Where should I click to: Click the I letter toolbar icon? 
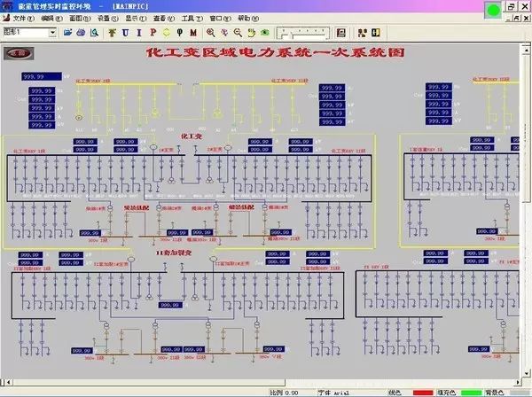point(138,33)
